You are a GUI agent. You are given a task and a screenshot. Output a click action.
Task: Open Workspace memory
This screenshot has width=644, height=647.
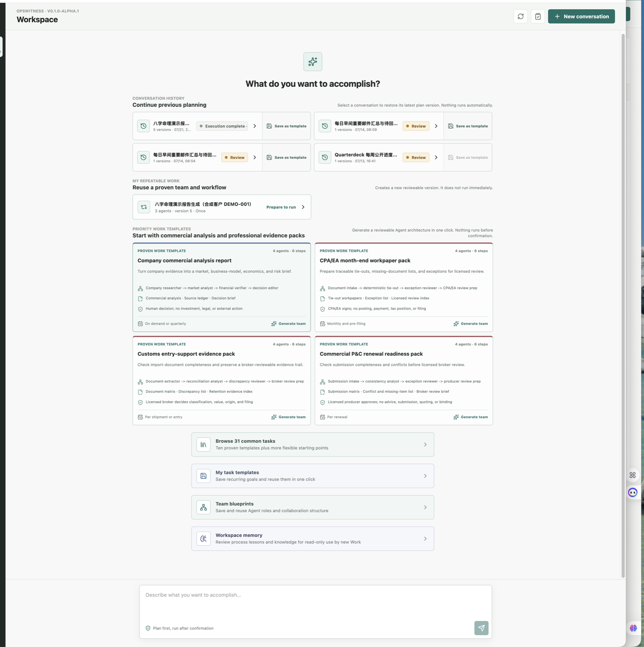click(x=312, y=539)
